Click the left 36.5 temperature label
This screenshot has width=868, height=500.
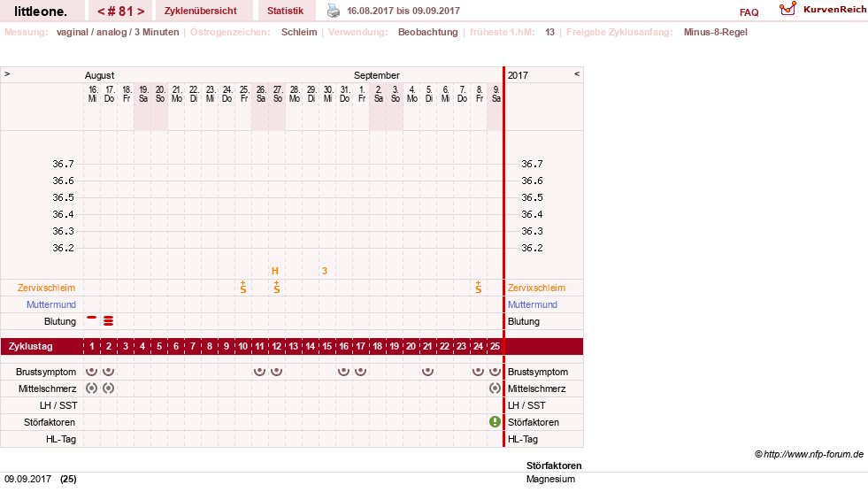tap(63, 197)
